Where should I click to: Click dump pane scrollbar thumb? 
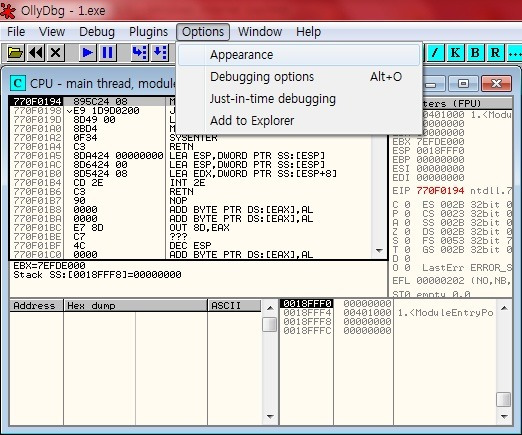click(270, 324)
